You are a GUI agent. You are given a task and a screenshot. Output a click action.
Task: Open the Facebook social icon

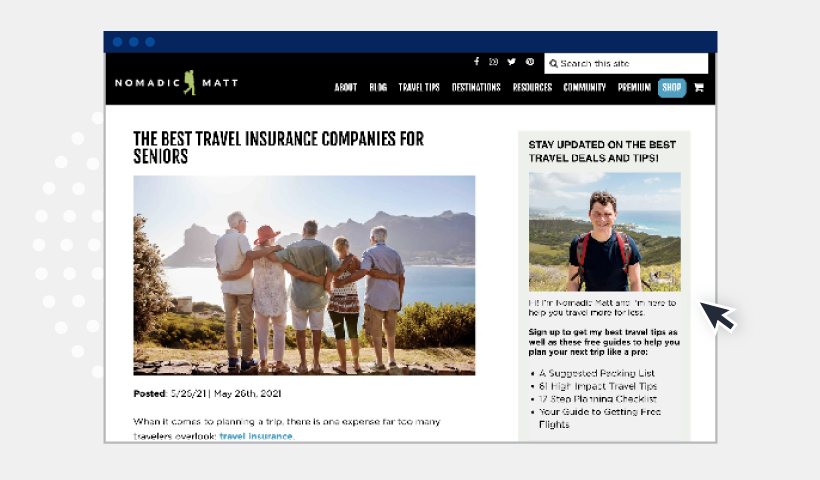point(476,62)
